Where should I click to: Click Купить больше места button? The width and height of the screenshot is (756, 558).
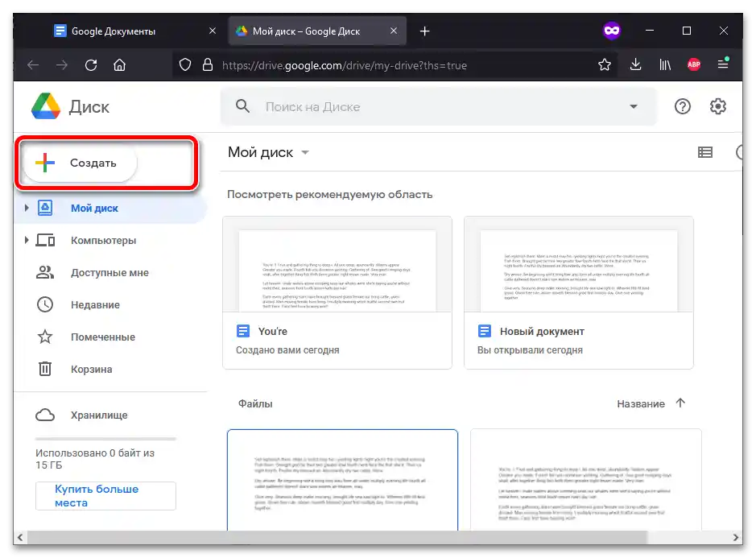click(105, 496)
